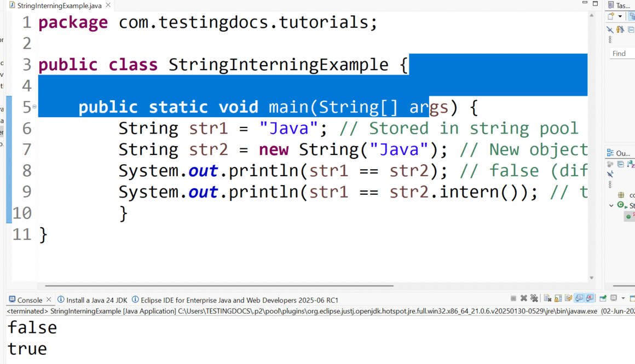The width and height of the screenshot is (635, 364).
Task: Click Remove Launch icon in Console
Action: click(x=524, y=299)
